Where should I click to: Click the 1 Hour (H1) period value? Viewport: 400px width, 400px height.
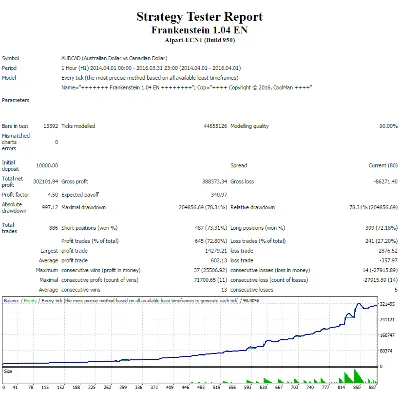click(x=151, y=68)
